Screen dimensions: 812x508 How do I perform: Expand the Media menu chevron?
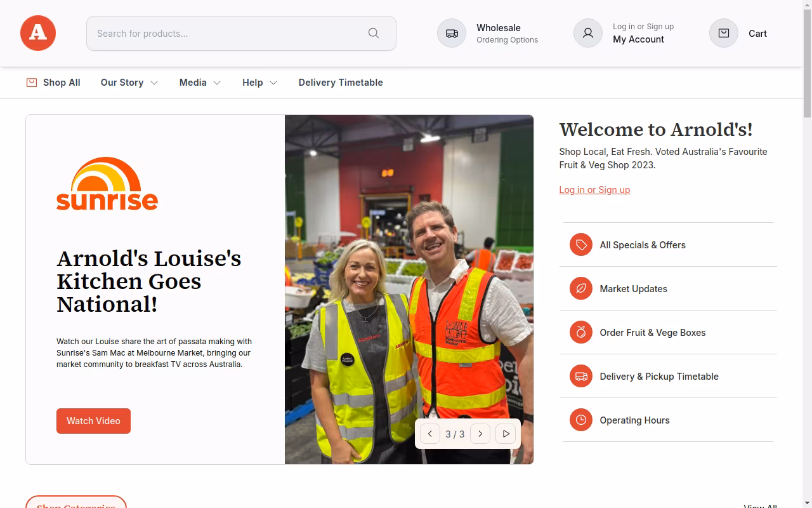pyautogui.click(x=217, y=83)
